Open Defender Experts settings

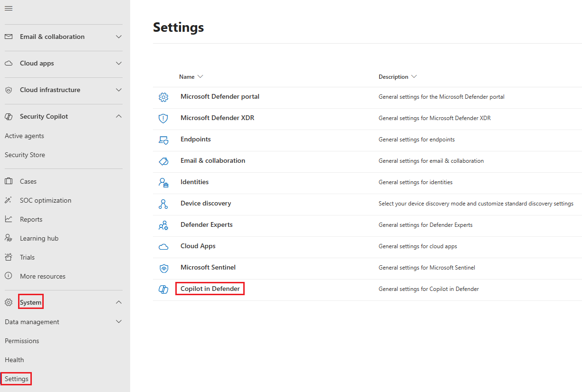point(207,224)
